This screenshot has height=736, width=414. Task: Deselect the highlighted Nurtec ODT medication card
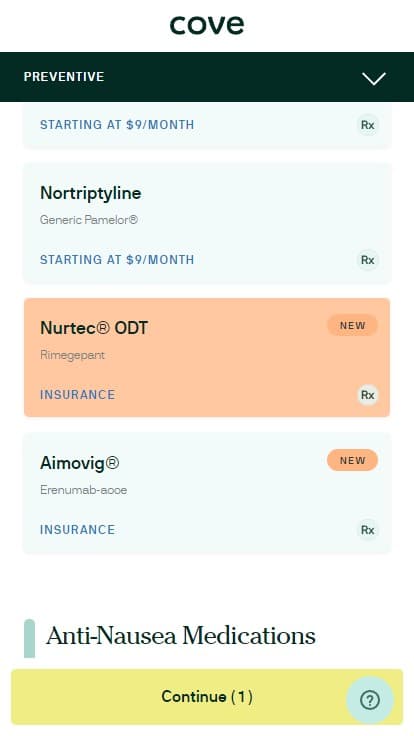(207, 357)
